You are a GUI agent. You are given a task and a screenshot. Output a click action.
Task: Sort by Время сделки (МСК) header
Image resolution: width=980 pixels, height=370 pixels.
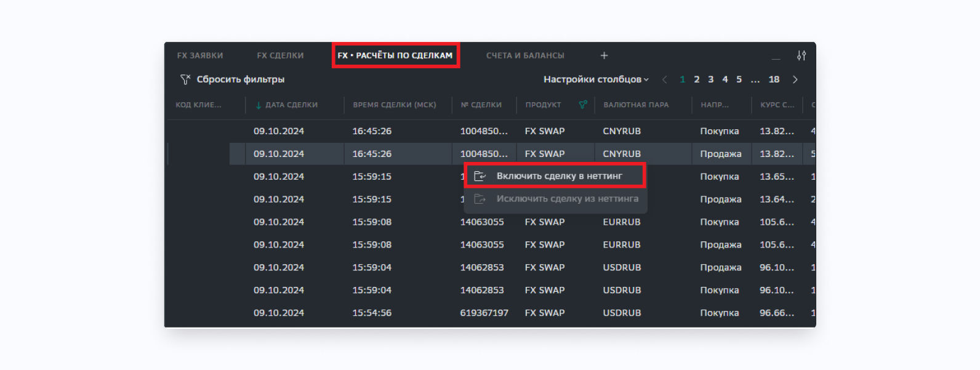click(x=395, y=105)
